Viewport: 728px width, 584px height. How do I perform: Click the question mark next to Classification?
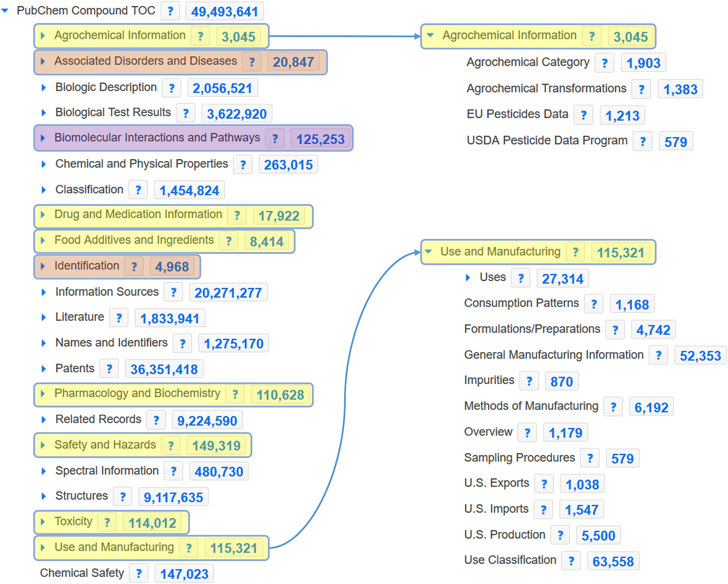pyautogui.click(x=138, y=190)
